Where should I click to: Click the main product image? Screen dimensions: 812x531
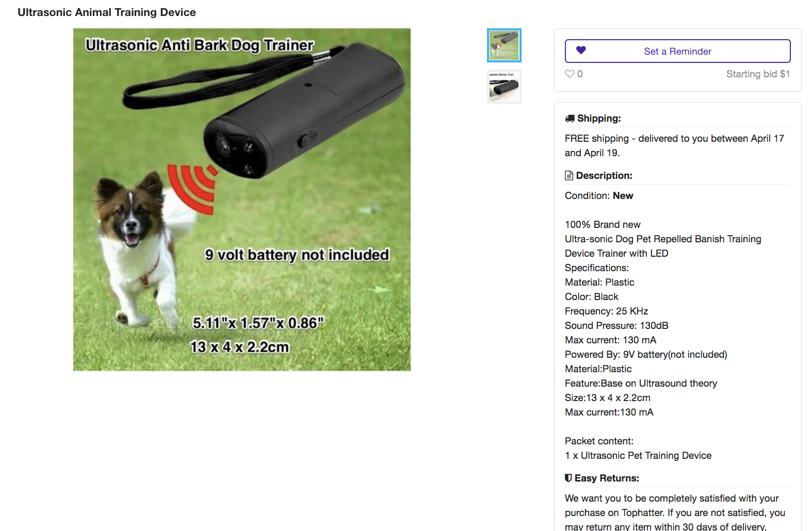click(242, 200)
